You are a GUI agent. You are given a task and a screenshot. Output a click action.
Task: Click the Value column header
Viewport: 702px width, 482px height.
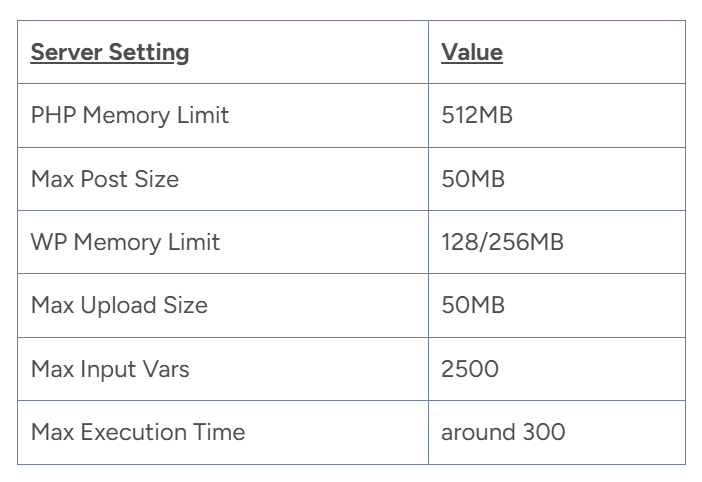(x=472, y=52)
